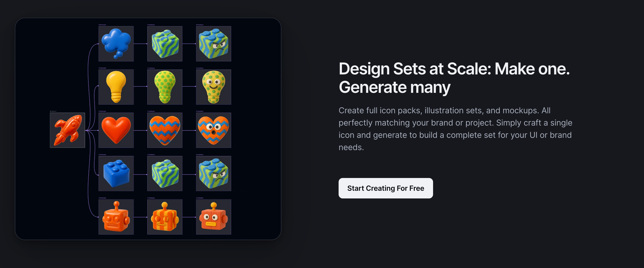Screen dimensions: 644x268
Task: Click the Artboard label above the rocket
Action: (x=53, y=111)
